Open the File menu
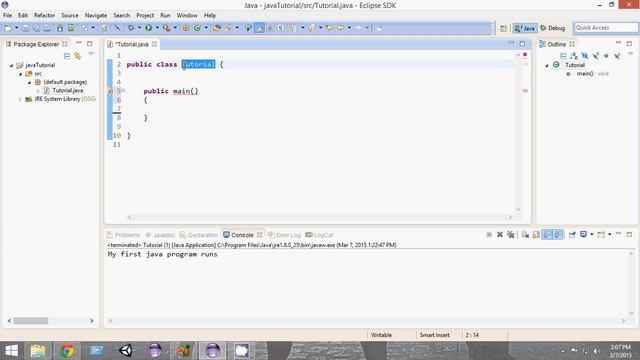The image size is (640, 360). pyautogui.click(x=7, y=15)
